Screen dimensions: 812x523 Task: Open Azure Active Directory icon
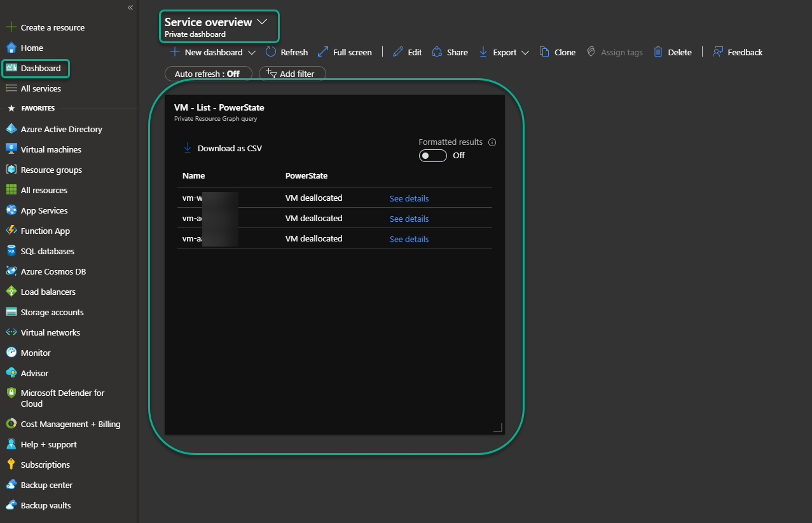pyautogui.click(x=11, y=129)
